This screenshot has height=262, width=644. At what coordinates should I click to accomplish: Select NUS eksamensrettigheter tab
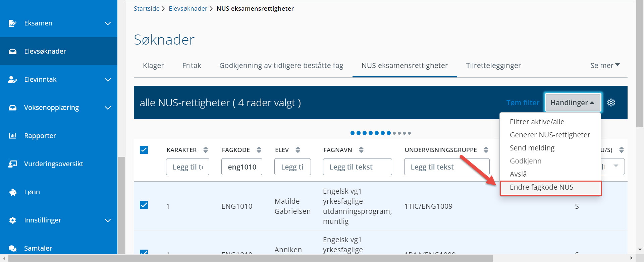(x=405, y=65)
